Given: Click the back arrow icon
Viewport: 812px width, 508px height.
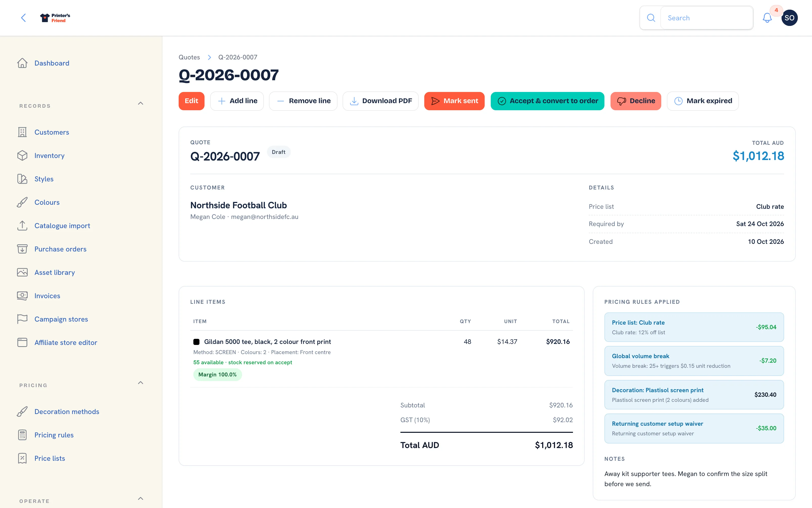Looking at the screenshot, I should pyautogui.click(x=24, y=18).
